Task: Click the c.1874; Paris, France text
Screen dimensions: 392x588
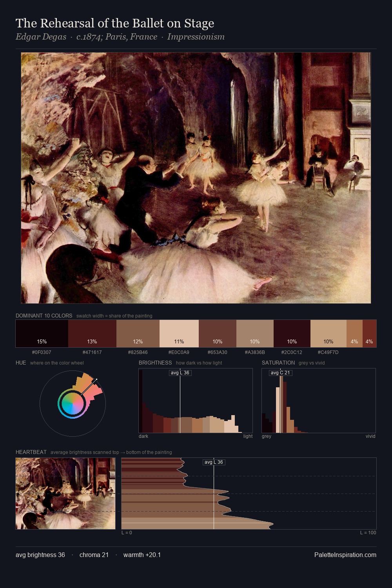Action: 117,37
